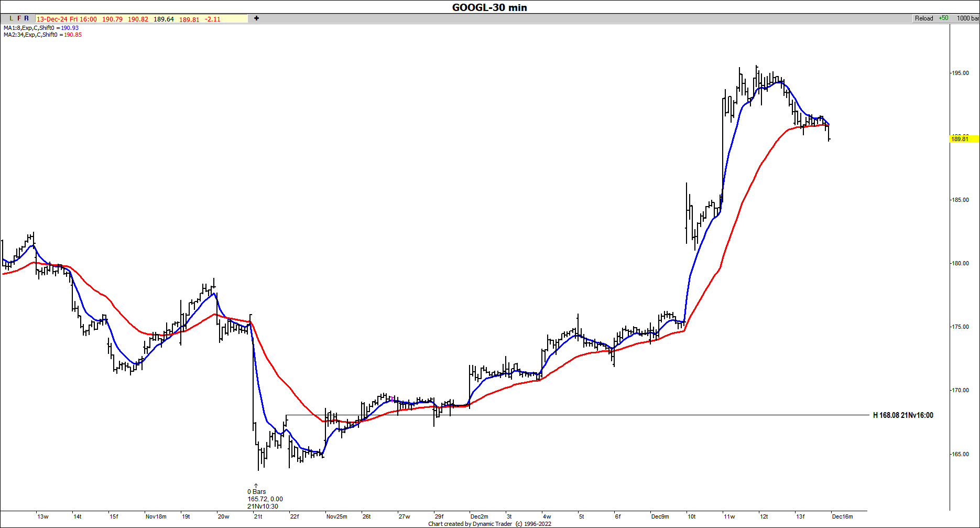Image resolution: width=980 pixels, height=528 pixels.
Task: Click the F toolbar letter button
Action: [19, 18]
